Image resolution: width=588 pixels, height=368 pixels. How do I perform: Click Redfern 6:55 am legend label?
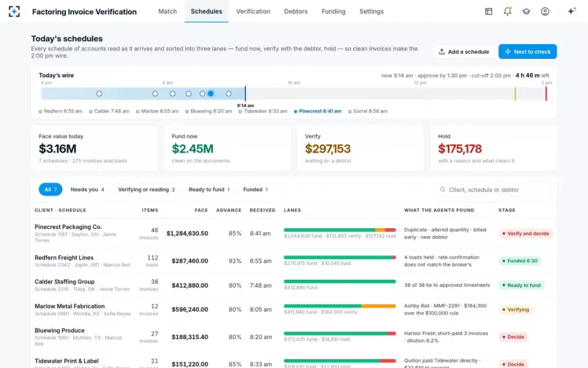pyautogui.click(x=61, y=111)
